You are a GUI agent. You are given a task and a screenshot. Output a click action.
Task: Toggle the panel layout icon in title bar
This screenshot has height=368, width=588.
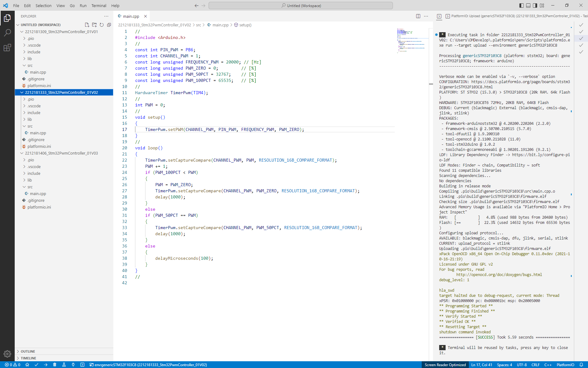pos(529,6)
